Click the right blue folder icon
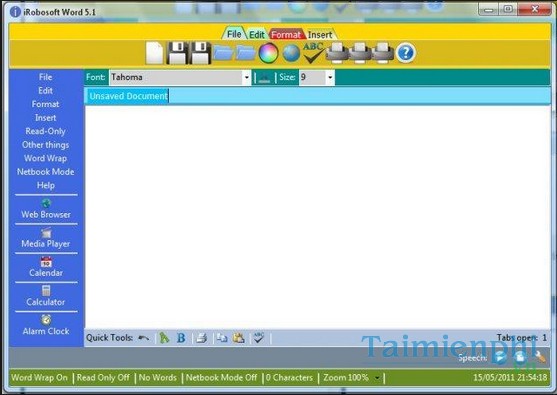The image size is (557, 395). pos(246,53)
